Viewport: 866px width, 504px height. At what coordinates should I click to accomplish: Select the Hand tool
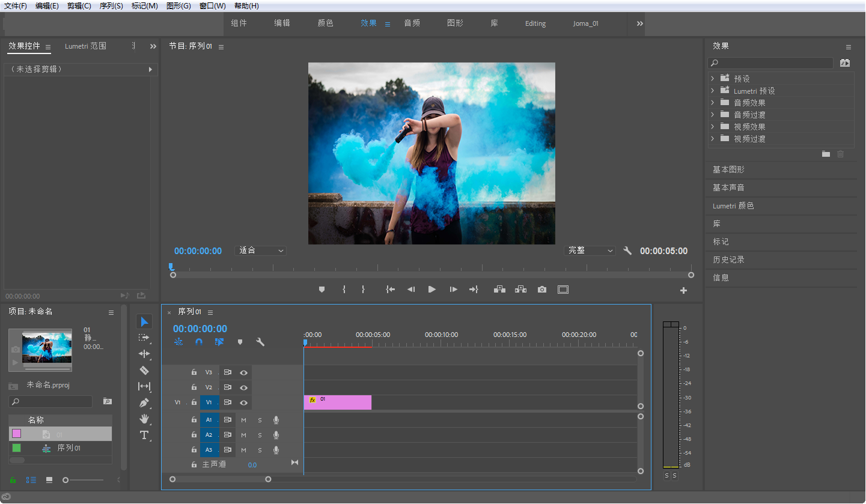pos(144,419)
